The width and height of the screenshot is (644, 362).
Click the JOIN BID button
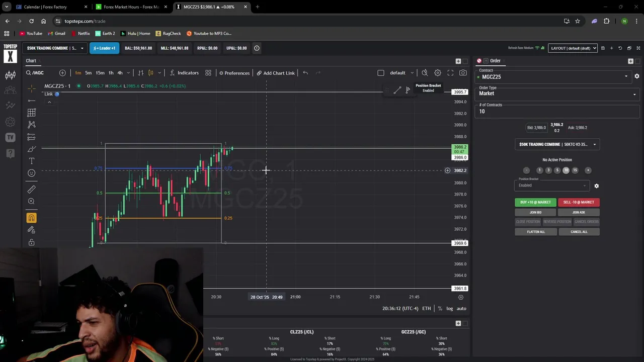535,212
